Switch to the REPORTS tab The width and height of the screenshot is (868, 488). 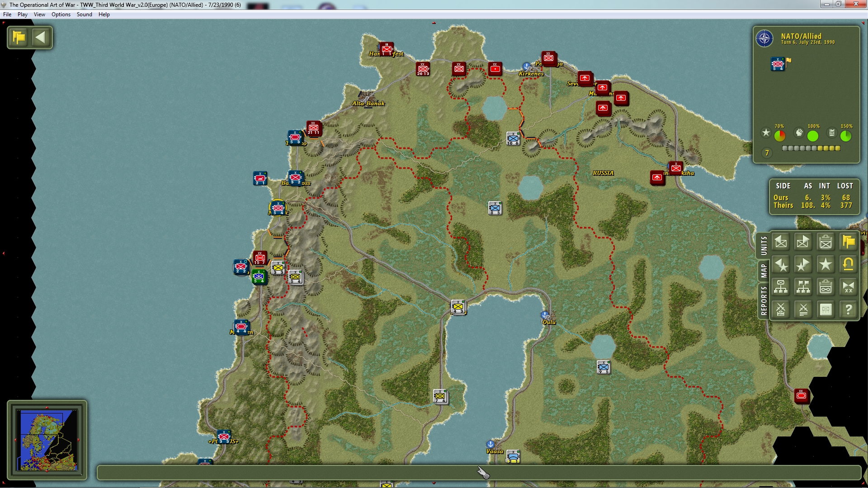click(x=764, y=300)
